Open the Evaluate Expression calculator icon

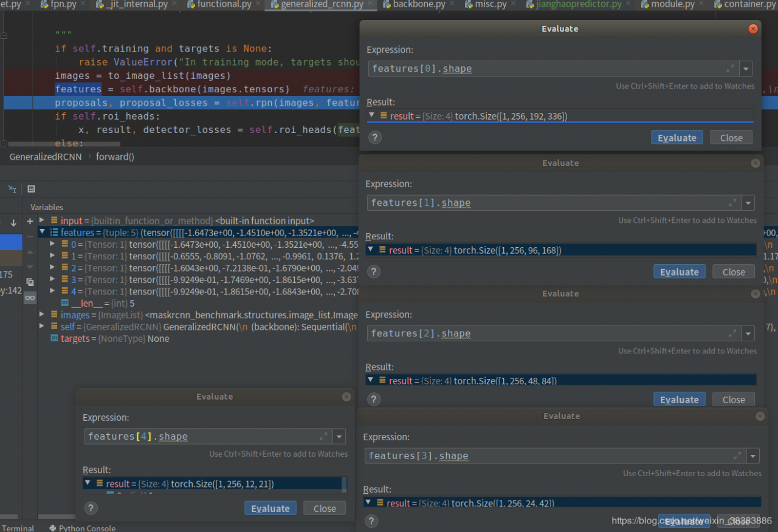pyautogui.click(x=31, y=189)
